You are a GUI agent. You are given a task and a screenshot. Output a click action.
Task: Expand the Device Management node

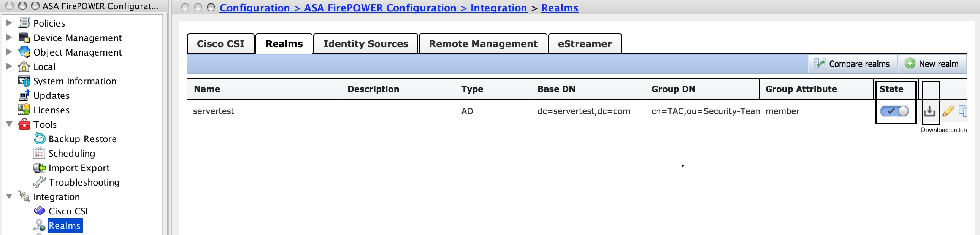[x=9, y=37]
